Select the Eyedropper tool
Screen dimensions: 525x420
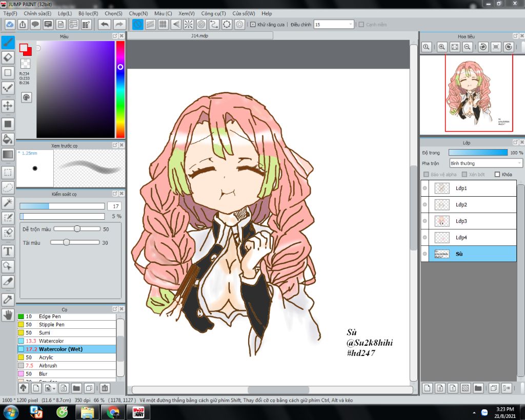(8, 299)
